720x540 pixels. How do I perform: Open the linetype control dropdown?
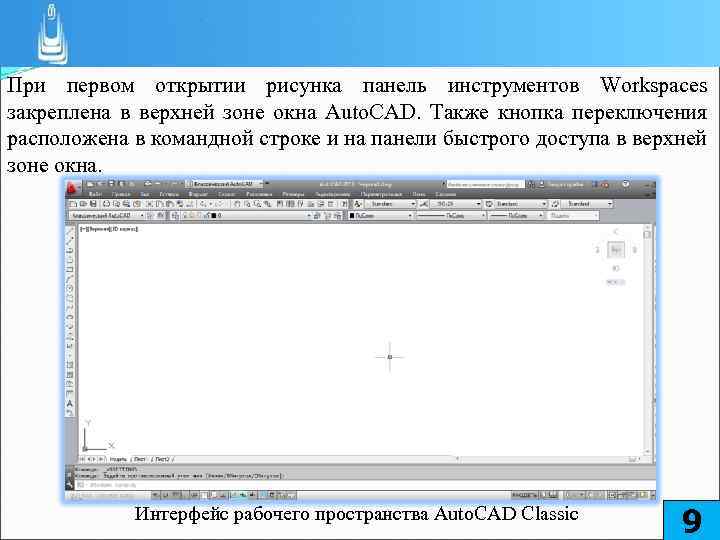pyautogui.click(x=451, y=215)
